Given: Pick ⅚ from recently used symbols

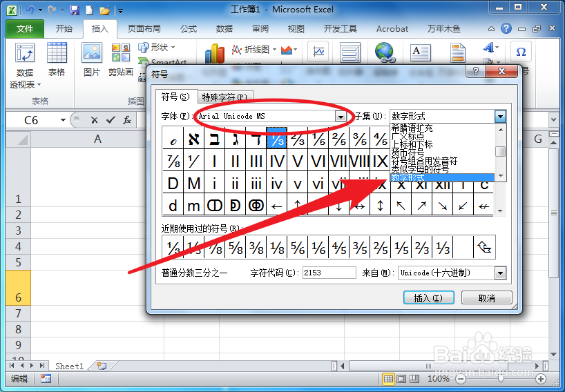Looking at the screenshot, I should tap(297, 247).
